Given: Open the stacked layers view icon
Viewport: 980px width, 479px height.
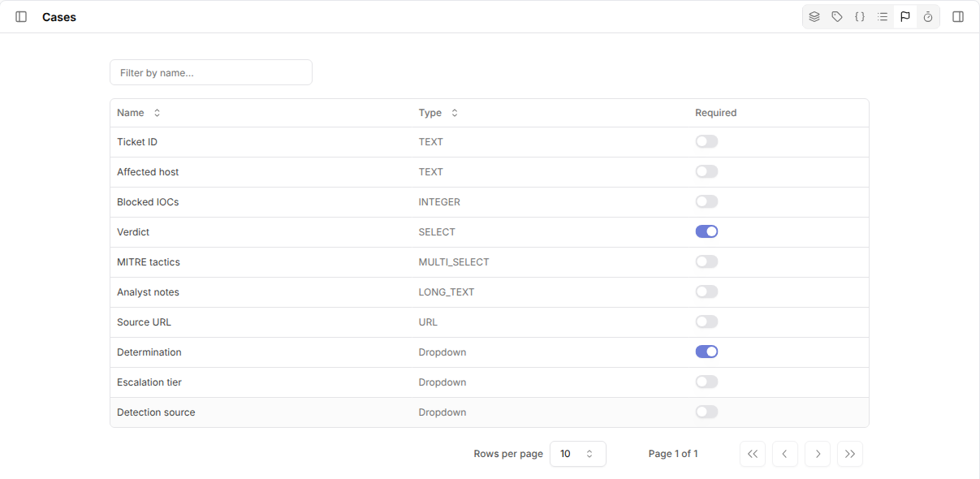Looking at the screenshot, I should pyautogui.click(x=814, y=17).
